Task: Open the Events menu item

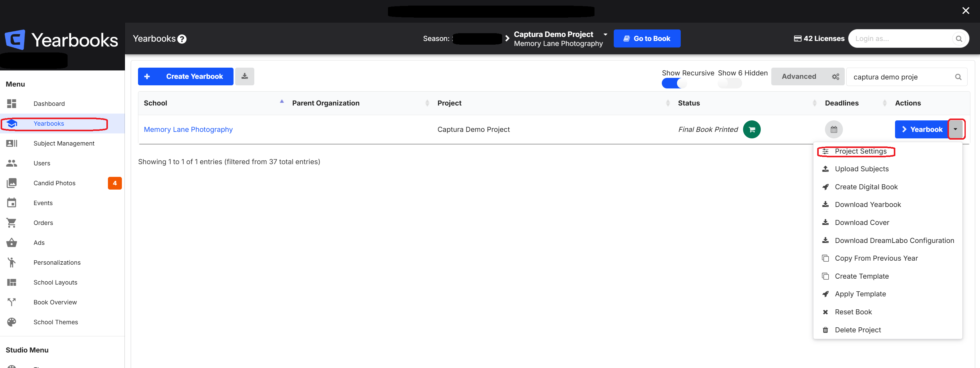Action: pos(43,203)
